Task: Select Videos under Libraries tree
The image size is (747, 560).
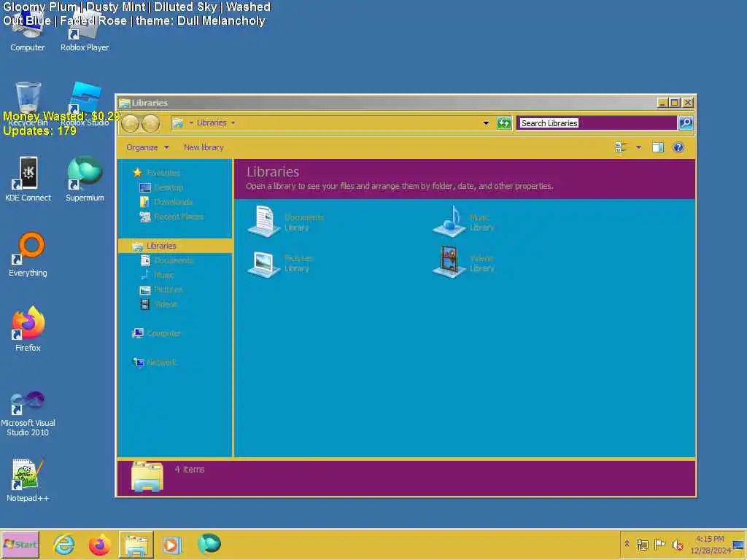Action: click(166, 304)
